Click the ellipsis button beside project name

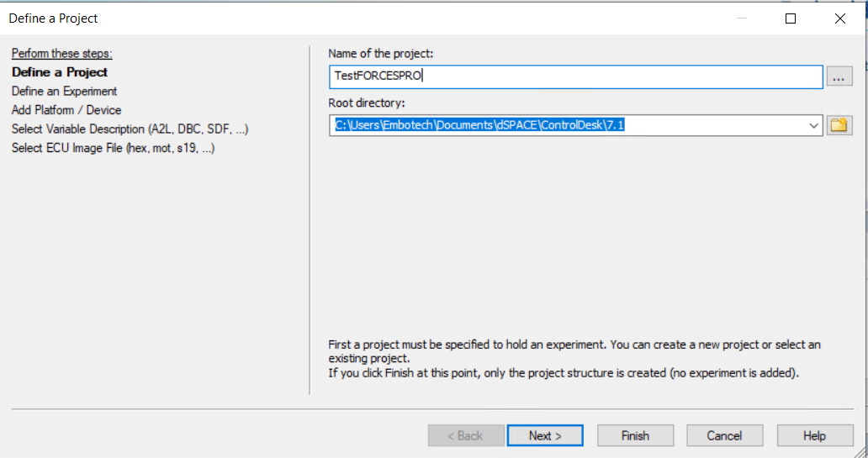839,77
